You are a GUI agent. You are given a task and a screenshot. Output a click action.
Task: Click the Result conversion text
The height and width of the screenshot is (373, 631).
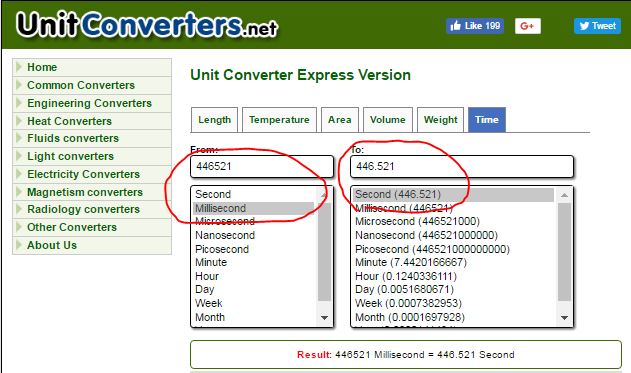tap(406, 355)
